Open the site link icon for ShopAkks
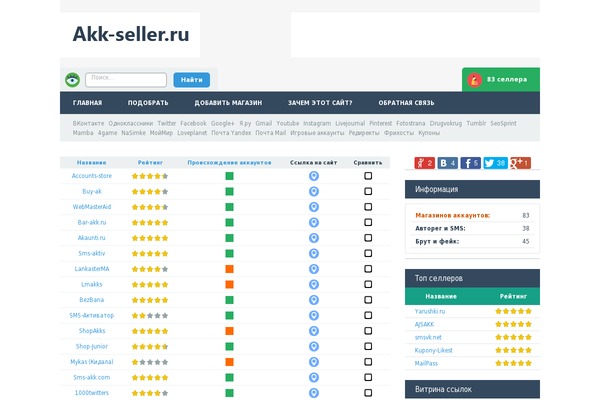 (314, 331)
